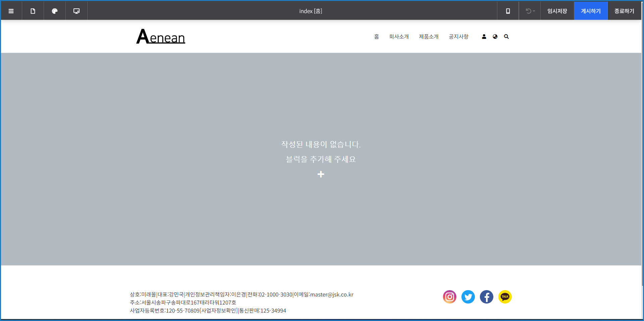Select the 홈 menu item
The height and width of the screenshot is (321, 644).
[x=377, y=37]
